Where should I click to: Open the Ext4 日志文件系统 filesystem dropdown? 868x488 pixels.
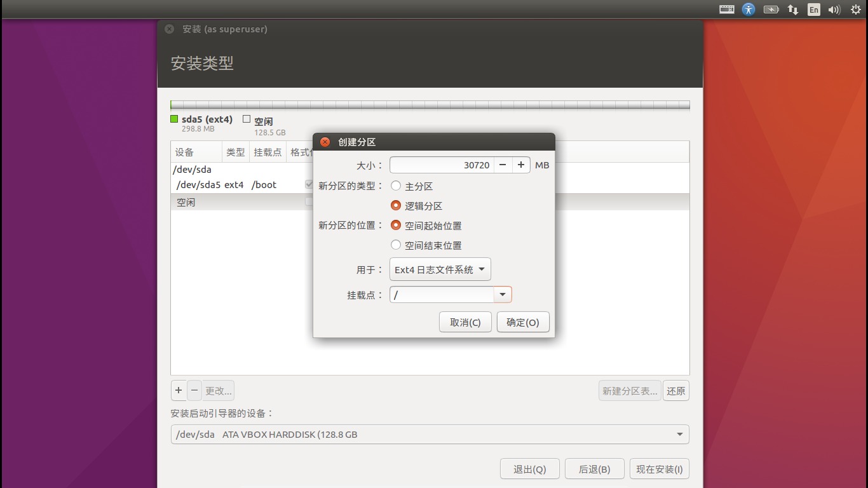(440, 269)
